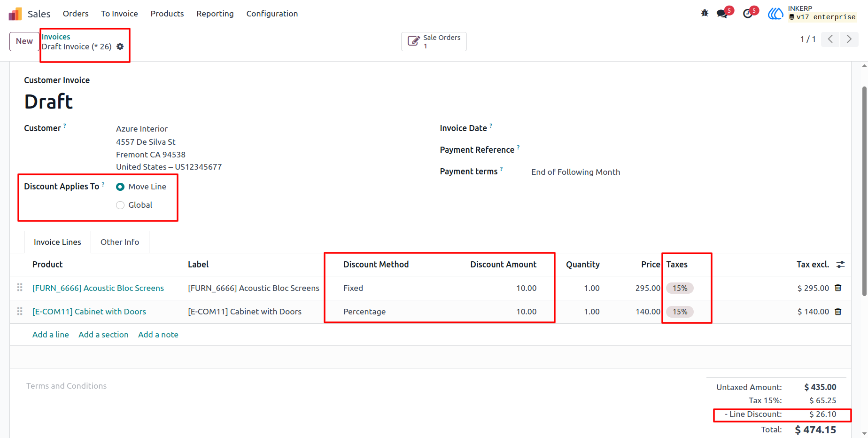
Task: Switch to the Other Info tab
Action: 120,242
